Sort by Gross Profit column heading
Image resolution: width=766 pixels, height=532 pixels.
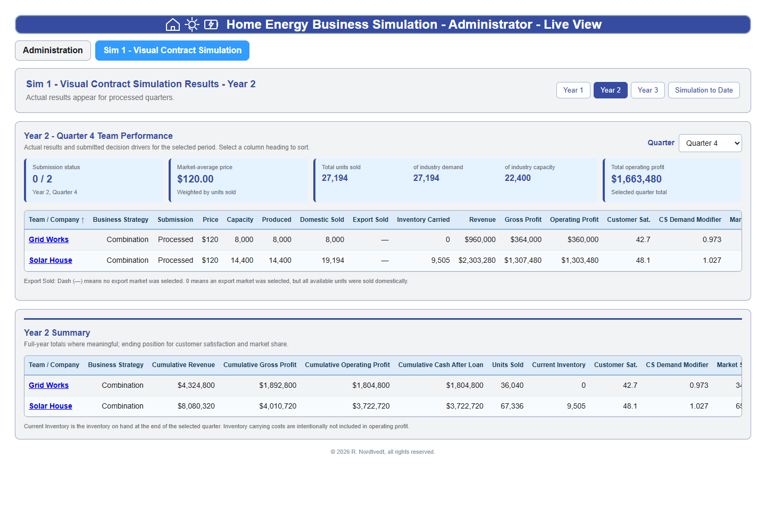[x=523, y=220]
